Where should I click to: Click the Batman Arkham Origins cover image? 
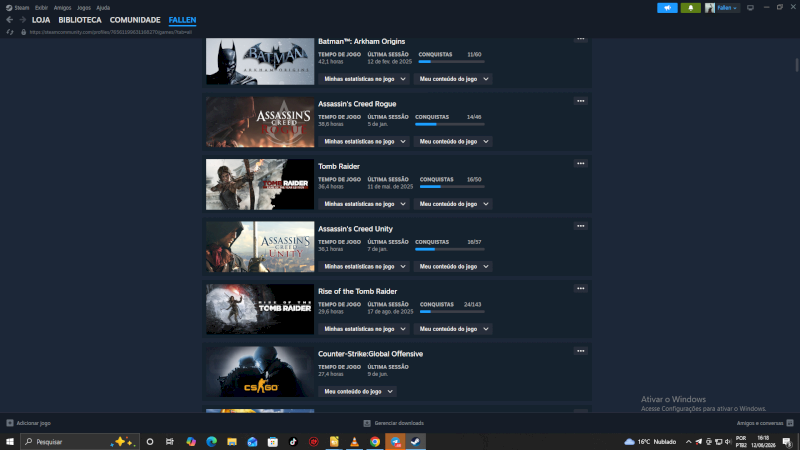260,61
